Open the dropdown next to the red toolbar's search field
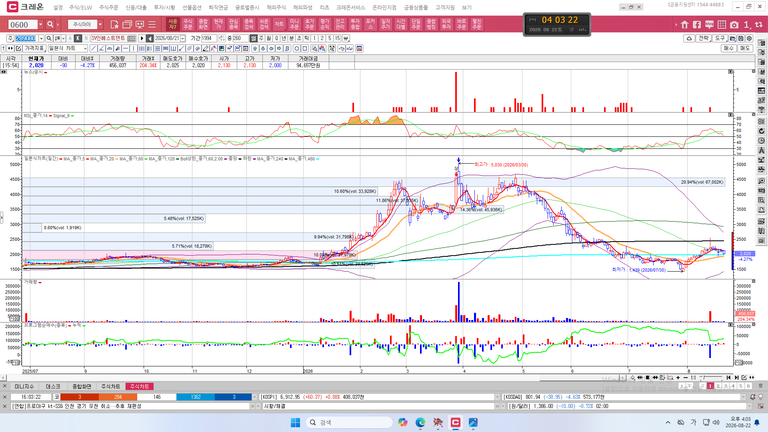The height and width of the screenshot is (432, 768). point(100,24)
